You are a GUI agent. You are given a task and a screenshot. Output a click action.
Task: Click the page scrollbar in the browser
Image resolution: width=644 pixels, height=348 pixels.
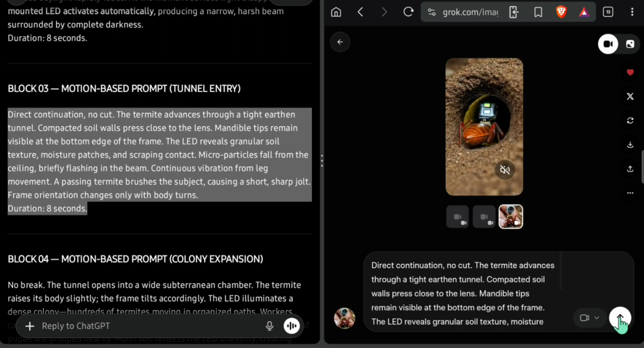(642, 167)
